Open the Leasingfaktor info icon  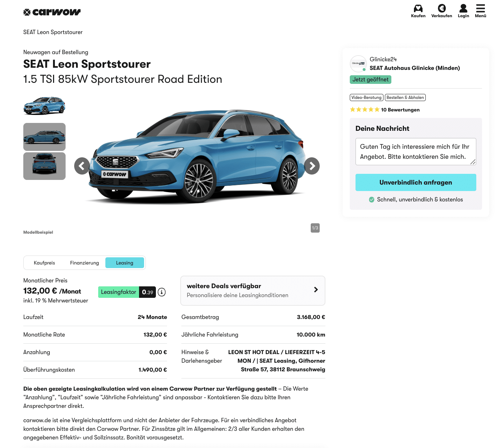pyautogui.click(x=162, y=292)
